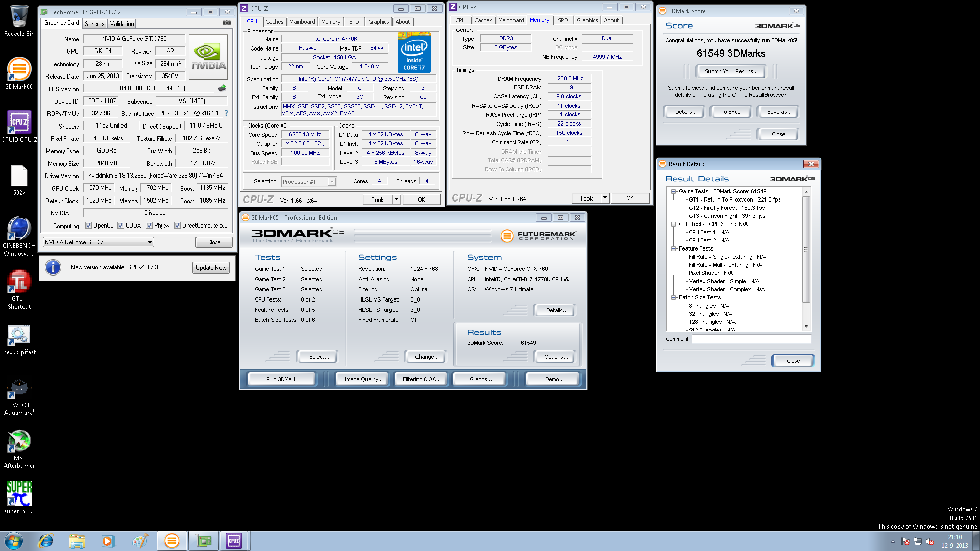Screen dimensions: 980x551
Task: Open super_pi desktop icon
Action: pos(19,497)
